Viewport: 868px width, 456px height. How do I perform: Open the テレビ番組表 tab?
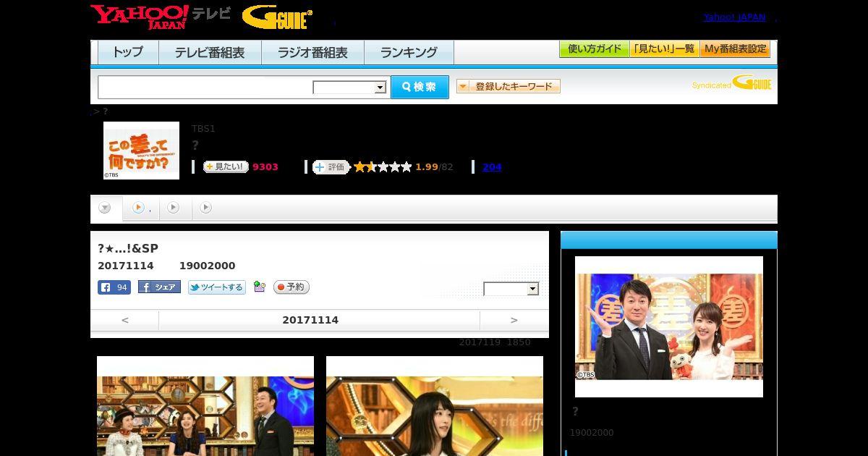[210, 53]
